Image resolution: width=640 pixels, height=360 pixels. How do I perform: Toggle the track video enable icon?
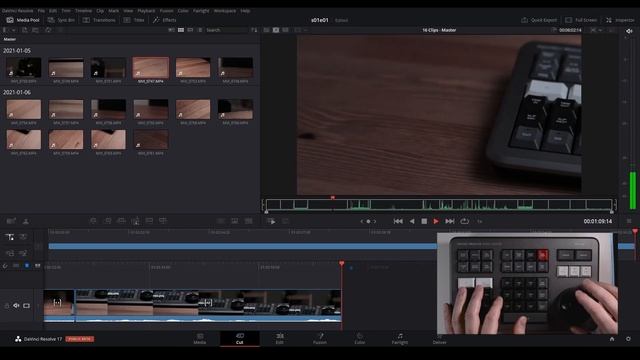pos(26,305)
